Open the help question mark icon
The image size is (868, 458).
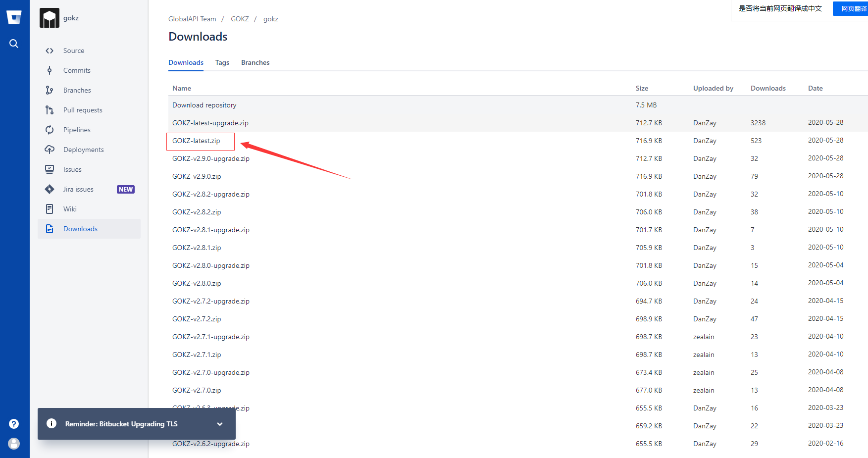14,424
